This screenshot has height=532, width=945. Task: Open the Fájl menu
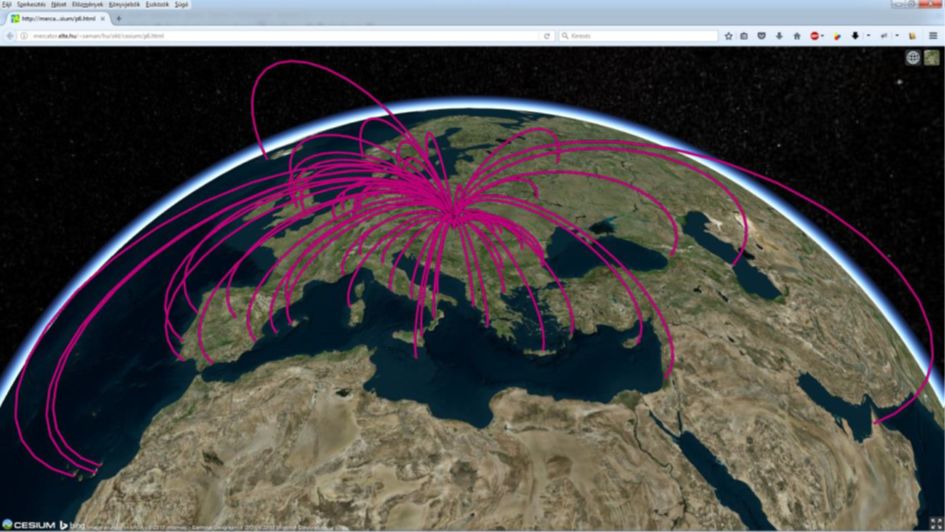(6, 4)
